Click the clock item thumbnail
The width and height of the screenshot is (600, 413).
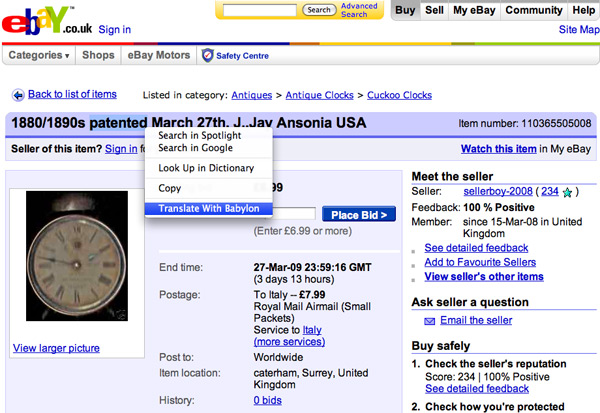(x=77, y=256)
